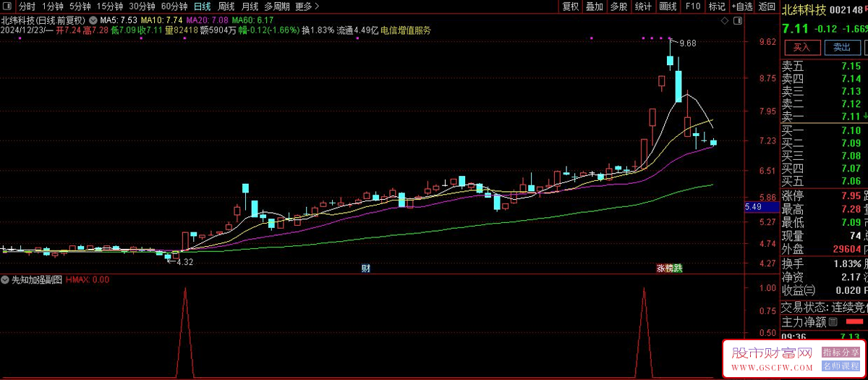Click the 9.68 high price label
The image size is (868, 380).
pos(688,43)
